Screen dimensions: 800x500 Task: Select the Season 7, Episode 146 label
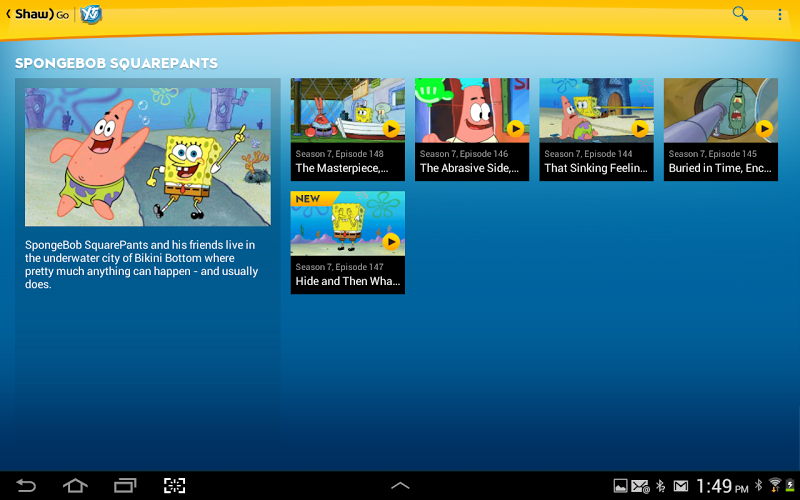(x=464, y=154)
